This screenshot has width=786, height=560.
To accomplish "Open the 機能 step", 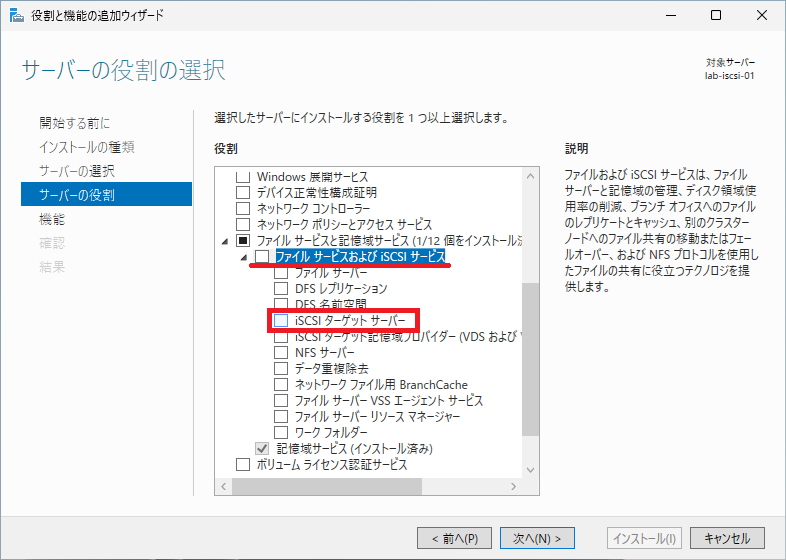I will tap(52, 219).
